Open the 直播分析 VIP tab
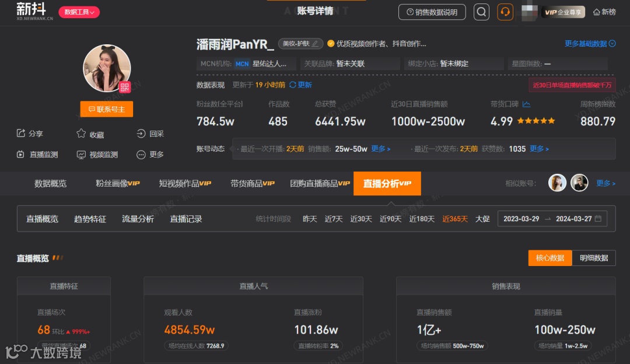The image size is (630, 364). tap(387, 184)
